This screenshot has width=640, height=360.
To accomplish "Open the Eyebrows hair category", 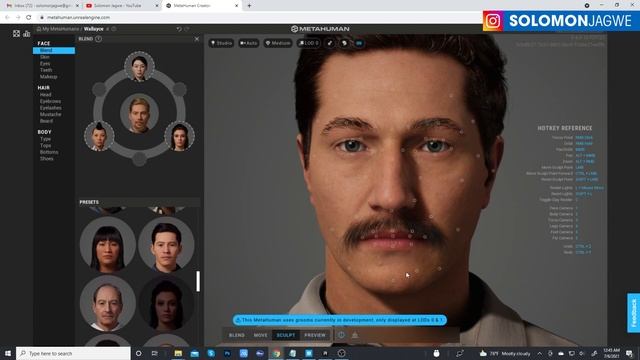I will click(x=50, y=101).
